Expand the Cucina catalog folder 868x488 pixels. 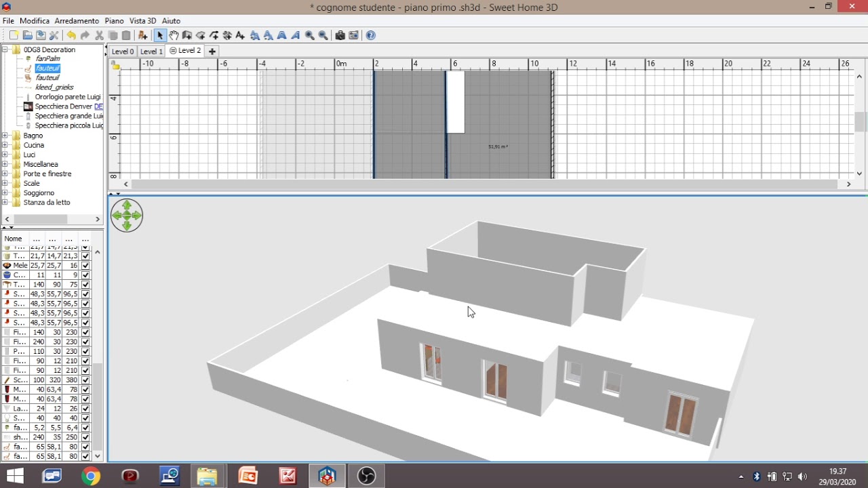coord(5,145)
